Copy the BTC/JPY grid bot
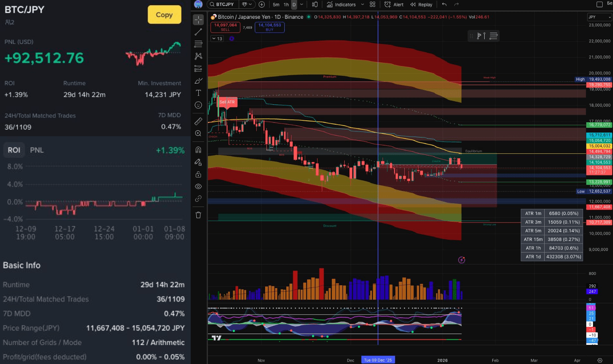The height and width of the screenshot is (364, 613). pyautogui.click(x=164, y=15)
